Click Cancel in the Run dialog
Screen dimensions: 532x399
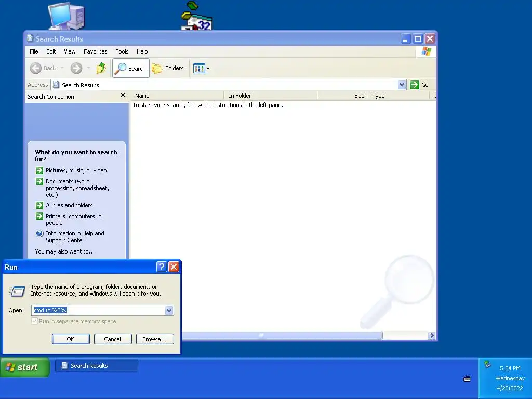point(113,339)
